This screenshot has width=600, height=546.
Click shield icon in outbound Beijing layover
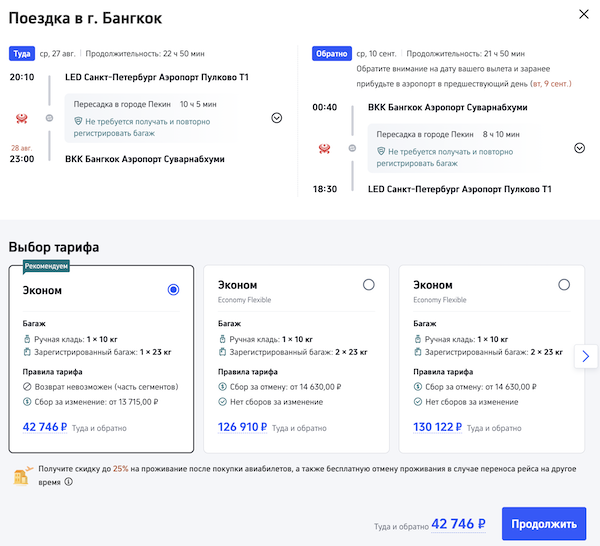76,120
